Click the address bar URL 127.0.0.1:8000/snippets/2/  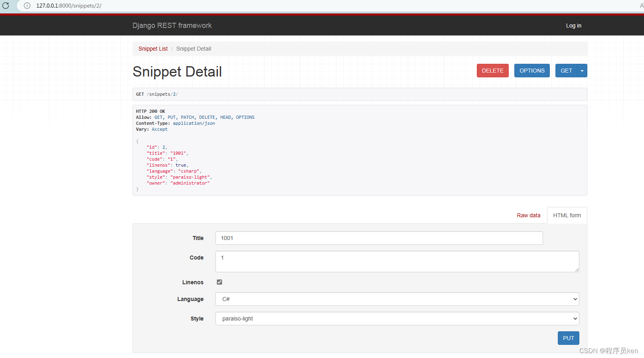(x=69, y=6)
